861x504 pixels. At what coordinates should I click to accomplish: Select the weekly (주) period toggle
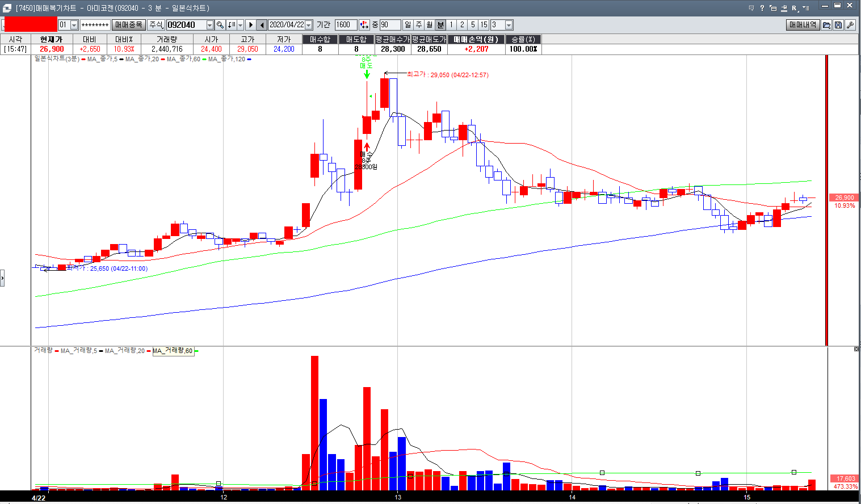[419, 25]
